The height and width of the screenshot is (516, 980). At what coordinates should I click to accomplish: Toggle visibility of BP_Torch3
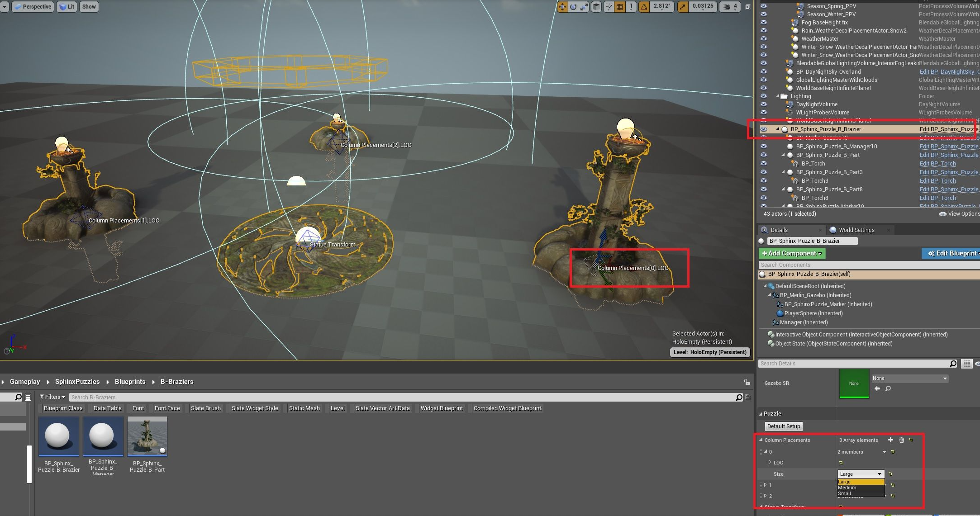(x=764, y=181)
